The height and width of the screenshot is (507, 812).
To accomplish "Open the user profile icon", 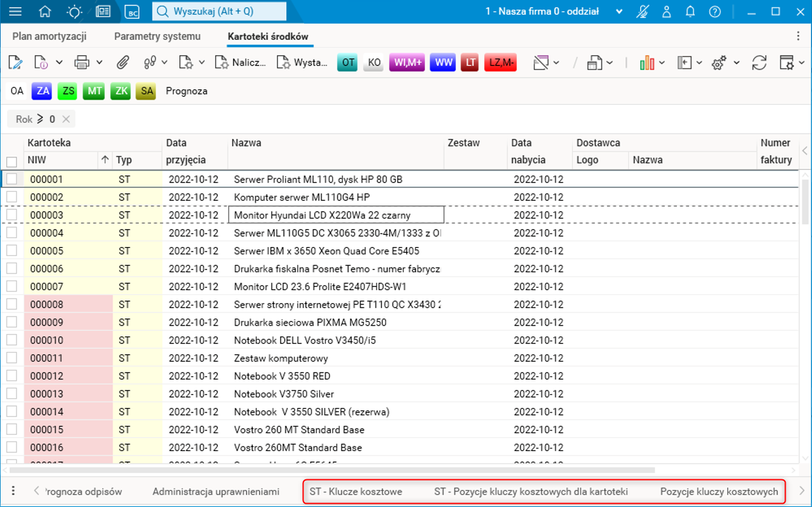I will click(x=667, y=12).
